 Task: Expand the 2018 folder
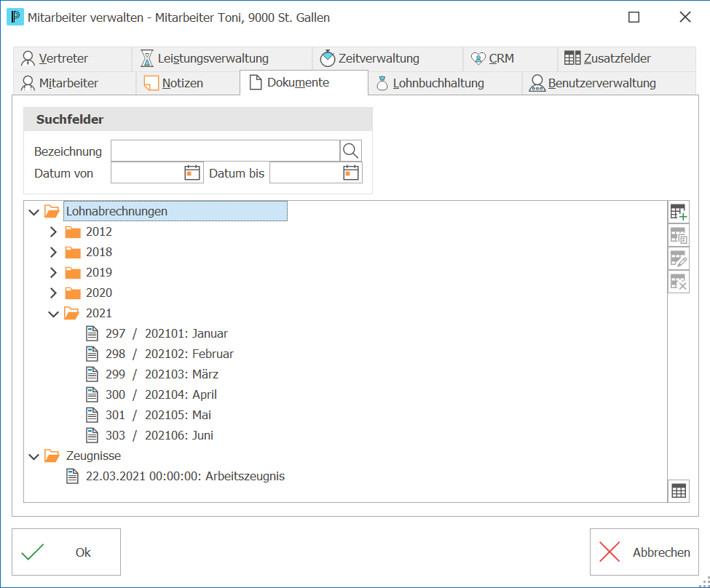pyautogui.click(x=53, y=252)
